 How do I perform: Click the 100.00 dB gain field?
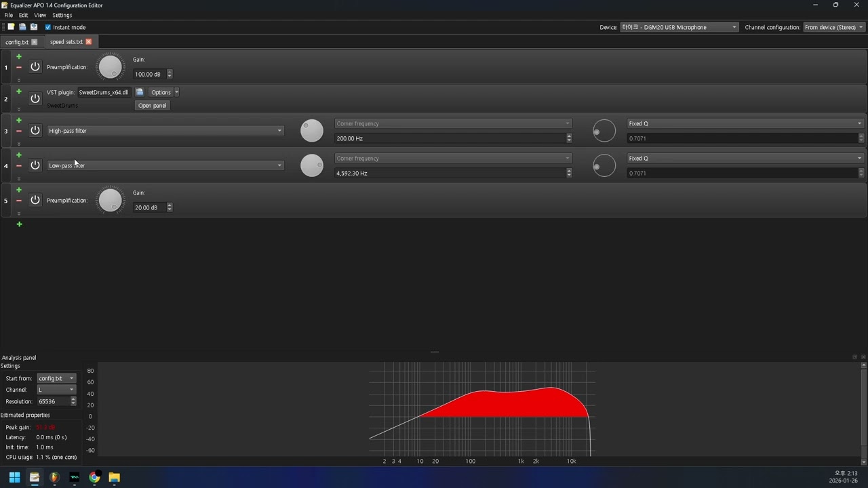(149, 74)
